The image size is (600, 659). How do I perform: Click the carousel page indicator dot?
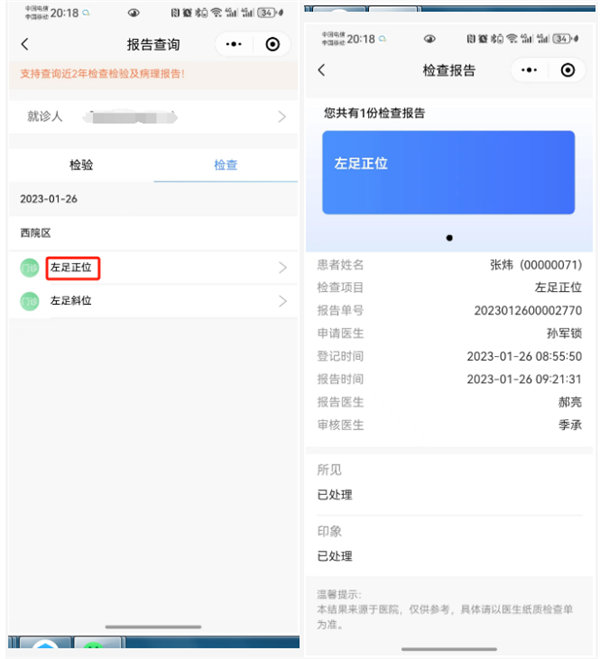(x=449, y=238)
